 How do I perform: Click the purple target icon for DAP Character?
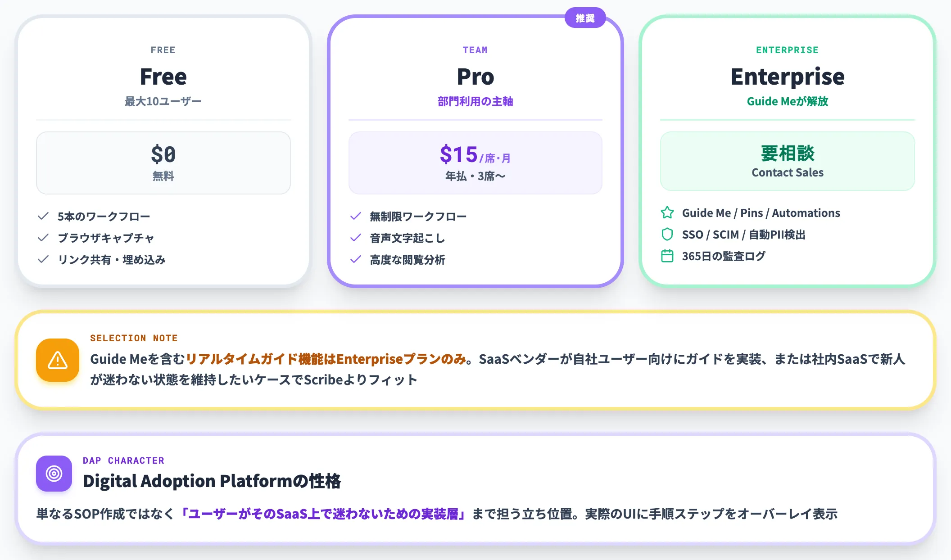[54, 474]
